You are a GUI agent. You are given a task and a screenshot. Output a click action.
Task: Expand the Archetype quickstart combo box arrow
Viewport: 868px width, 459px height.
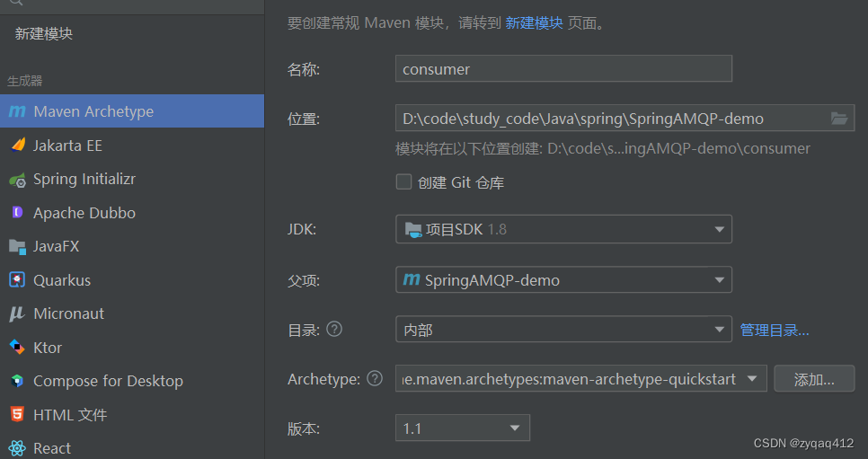click(752, 379)
